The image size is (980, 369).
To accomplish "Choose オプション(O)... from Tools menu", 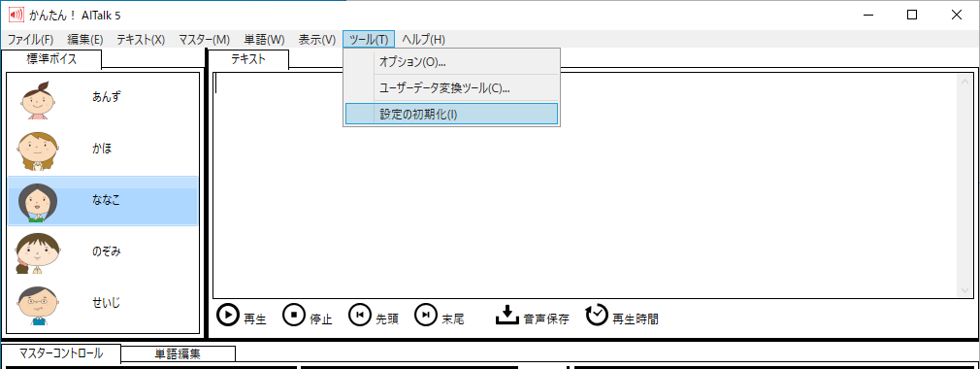I will point(451,62).
